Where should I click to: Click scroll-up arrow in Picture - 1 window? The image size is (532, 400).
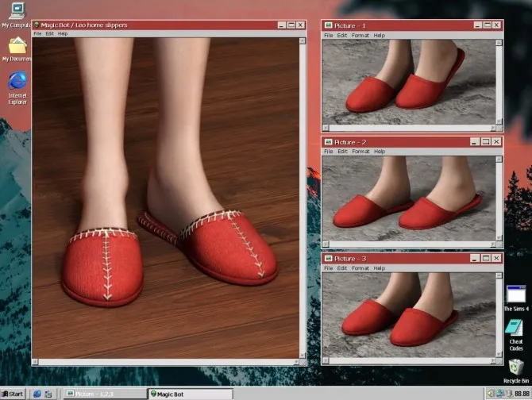(x=499, y=43)
